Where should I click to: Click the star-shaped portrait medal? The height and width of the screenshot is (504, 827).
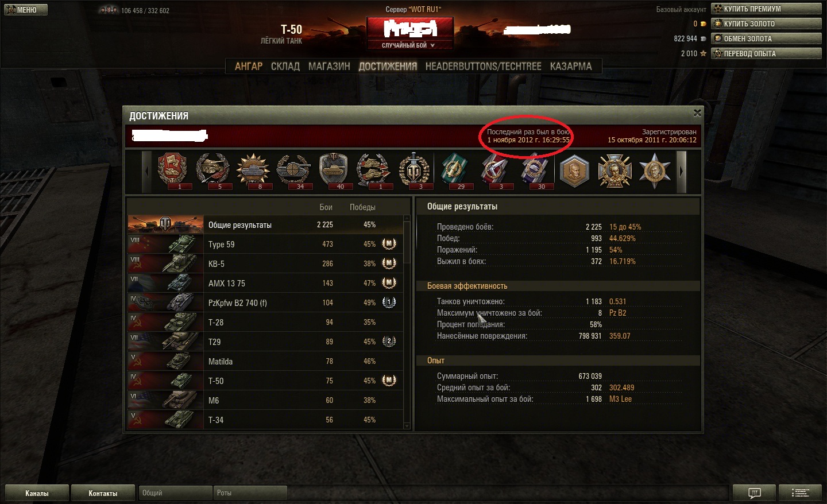[655, 171]
